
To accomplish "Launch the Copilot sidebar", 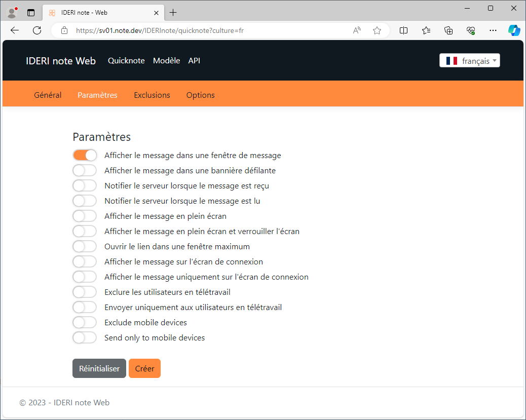I will [514, 30].
